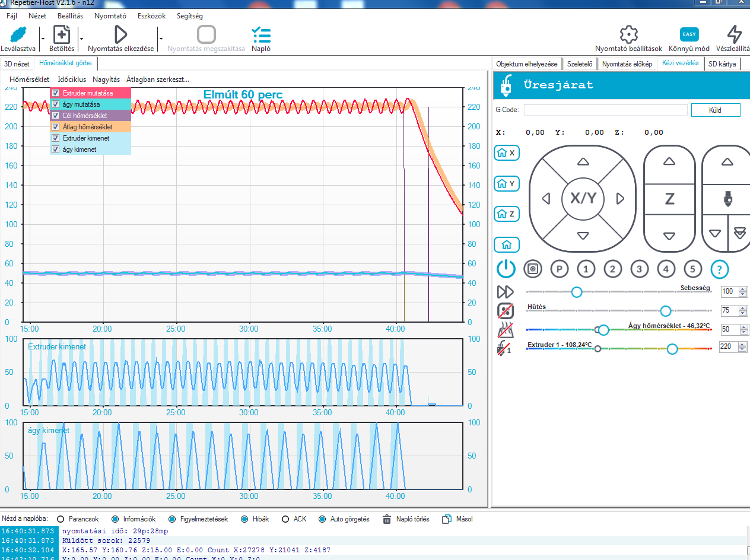Click the power button icon

506,269
